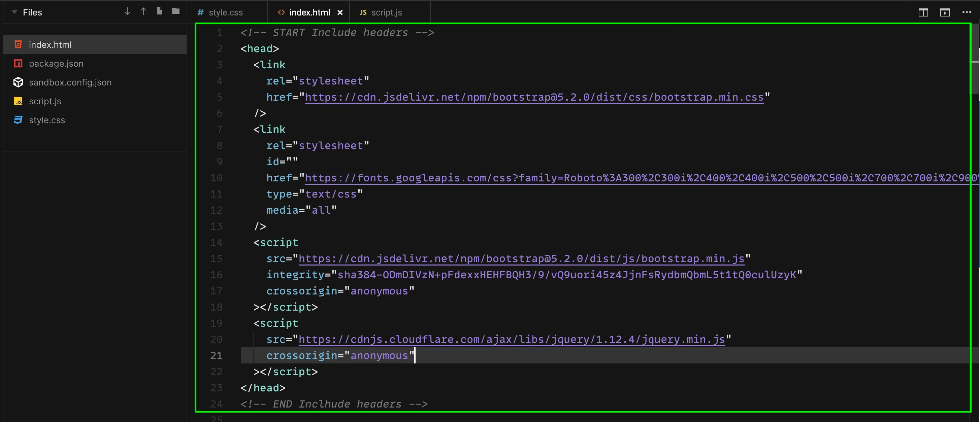
Task: Click the HTML icon on index.html tab
Action: click(x=281, y=12)
